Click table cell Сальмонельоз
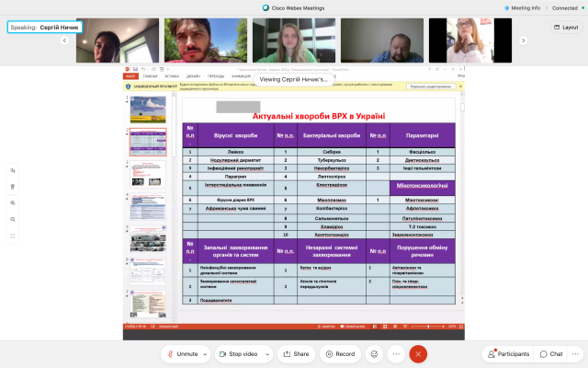Viewport: 588px width, 368px height. coord(332,218)
